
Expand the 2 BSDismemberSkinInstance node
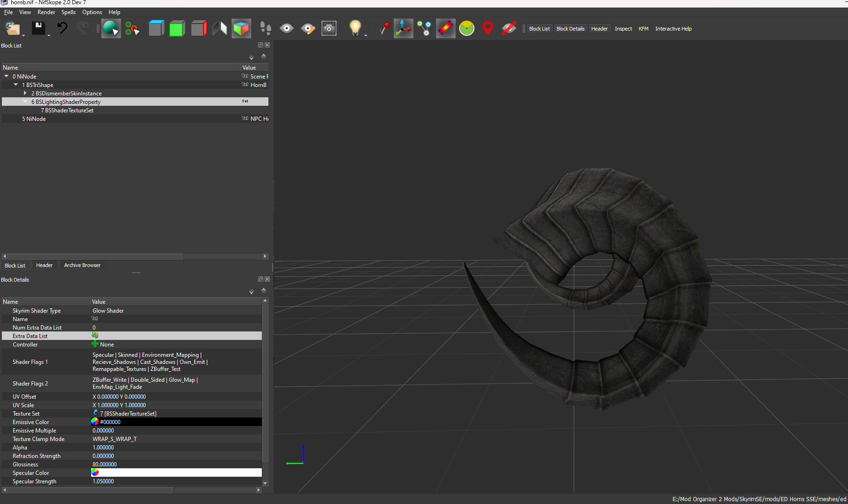25,93
